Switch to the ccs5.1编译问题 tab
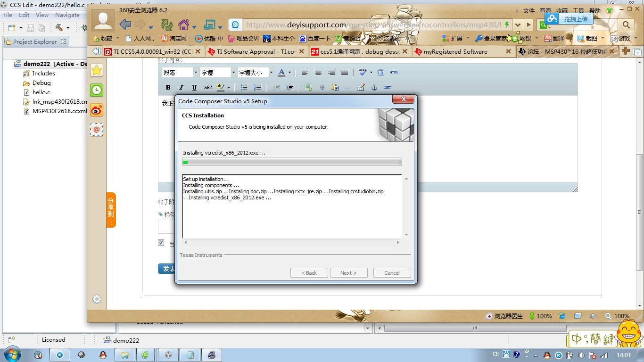This screenshot has height=362, width=644. pos(360,51)
